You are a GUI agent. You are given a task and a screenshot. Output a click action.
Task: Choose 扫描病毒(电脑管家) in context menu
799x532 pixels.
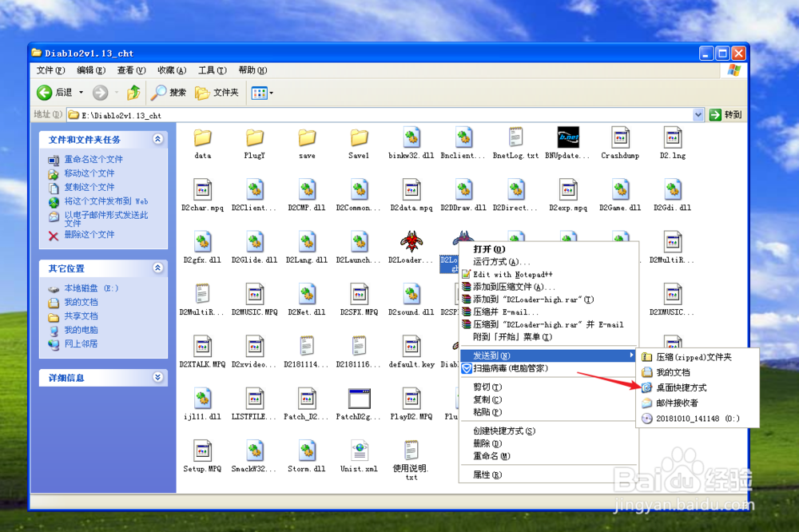click(549, 368)
